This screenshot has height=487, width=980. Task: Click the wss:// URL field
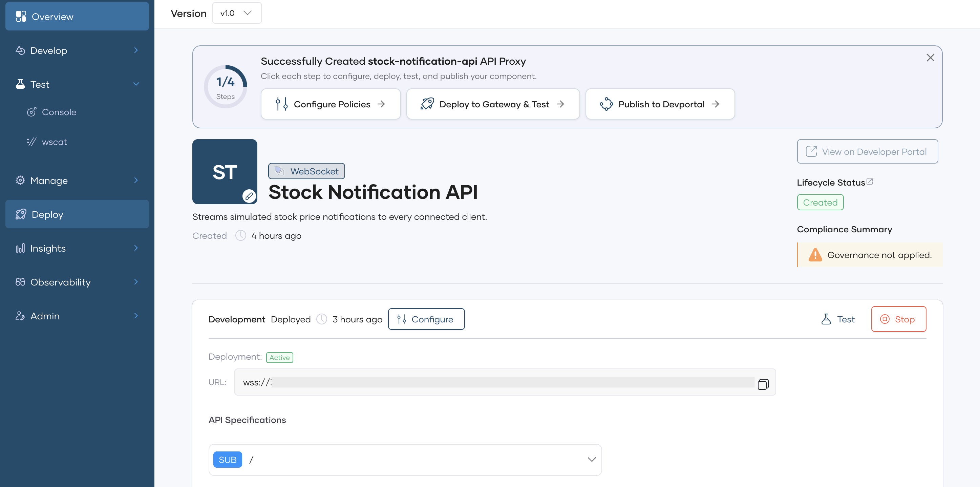click(505, 382)
